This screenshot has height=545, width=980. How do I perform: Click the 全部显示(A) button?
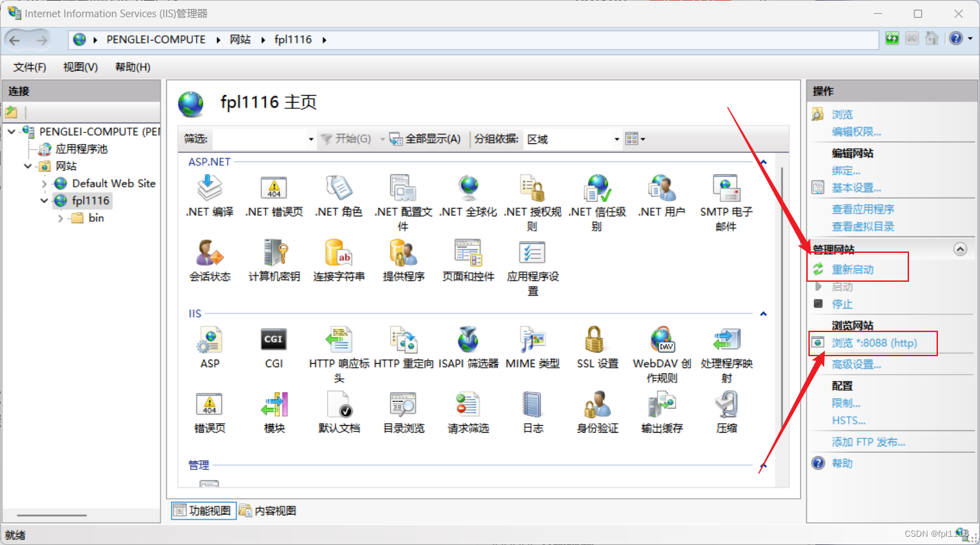[425, 139]
